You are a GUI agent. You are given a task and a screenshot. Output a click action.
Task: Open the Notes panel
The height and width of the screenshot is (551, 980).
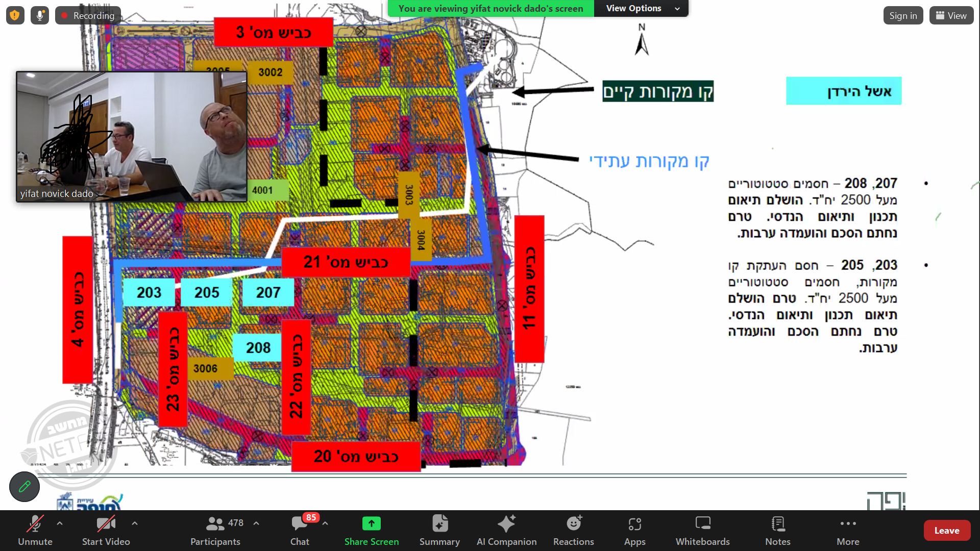777,530
